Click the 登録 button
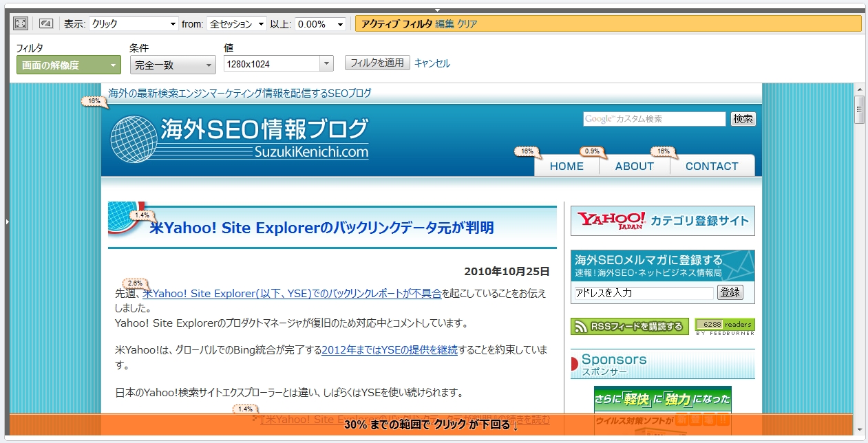 click(730, 292)
